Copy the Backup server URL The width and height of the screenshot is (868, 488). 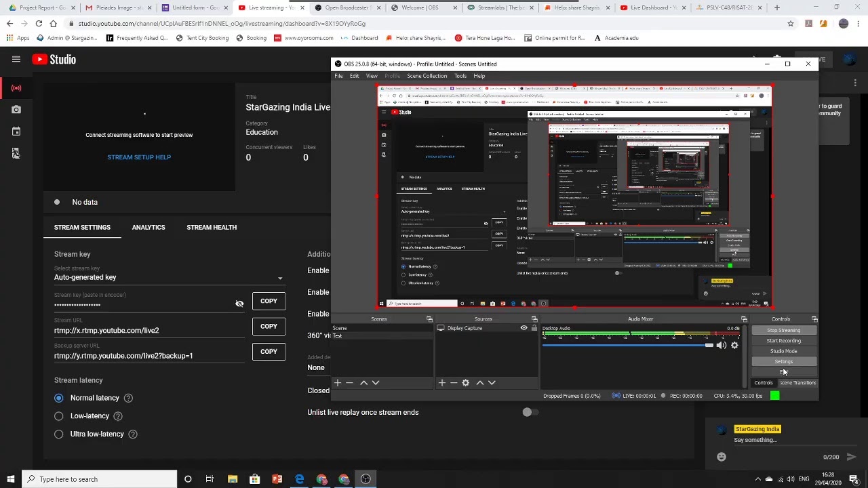269,351
